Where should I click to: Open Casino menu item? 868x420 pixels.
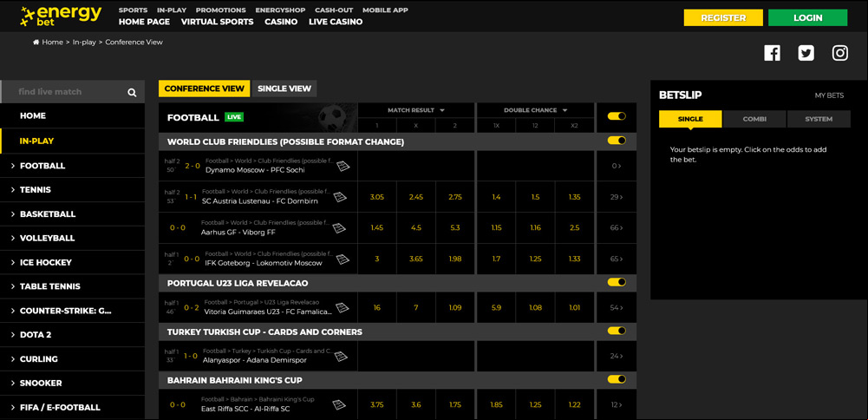[x=281, y=22]
